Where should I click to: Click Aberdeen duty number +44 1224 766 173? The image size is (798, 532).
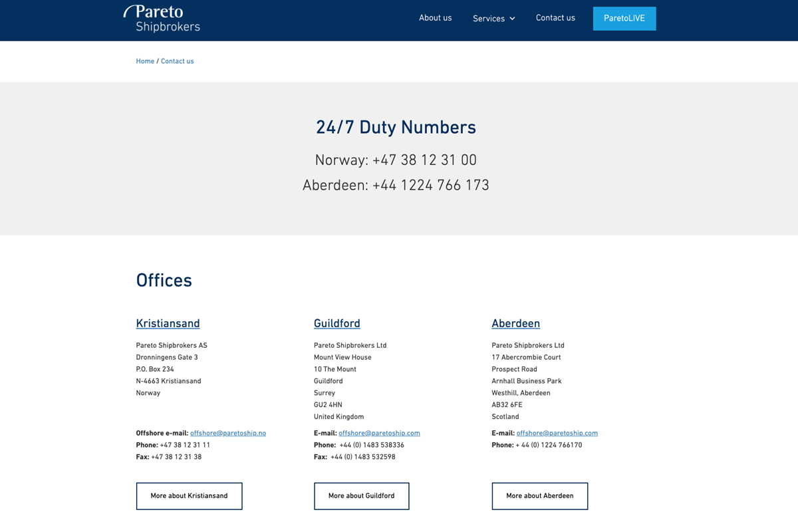(x=431, y=186)
